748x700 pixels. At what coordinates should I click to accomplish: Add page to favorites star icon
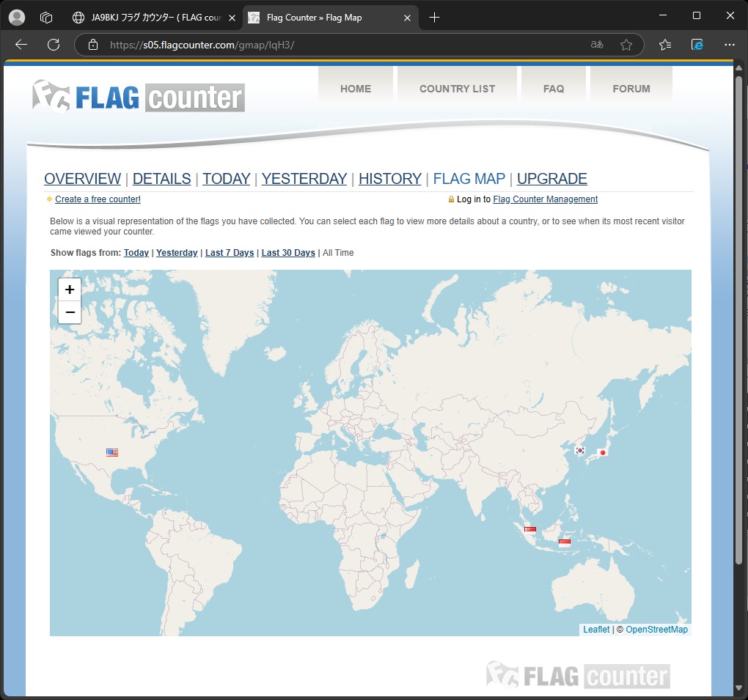click(x=626, y=45)
